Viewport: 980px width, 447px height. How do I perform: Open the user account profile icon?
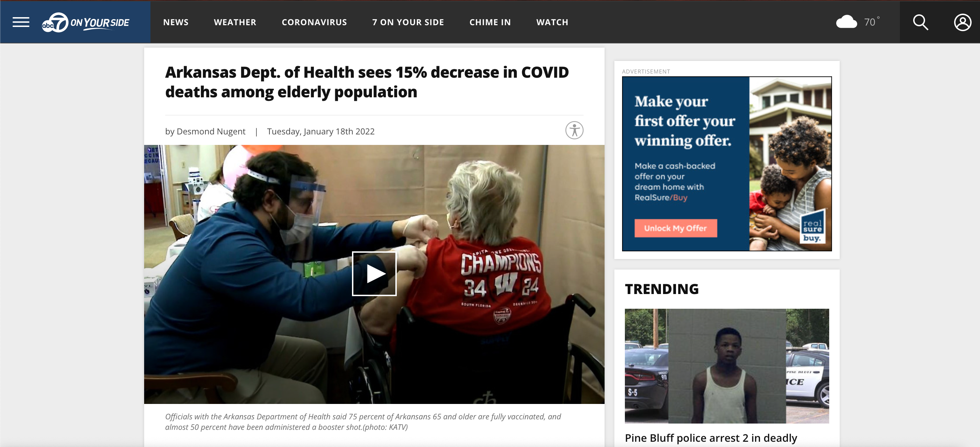click(x=962, y=22)
